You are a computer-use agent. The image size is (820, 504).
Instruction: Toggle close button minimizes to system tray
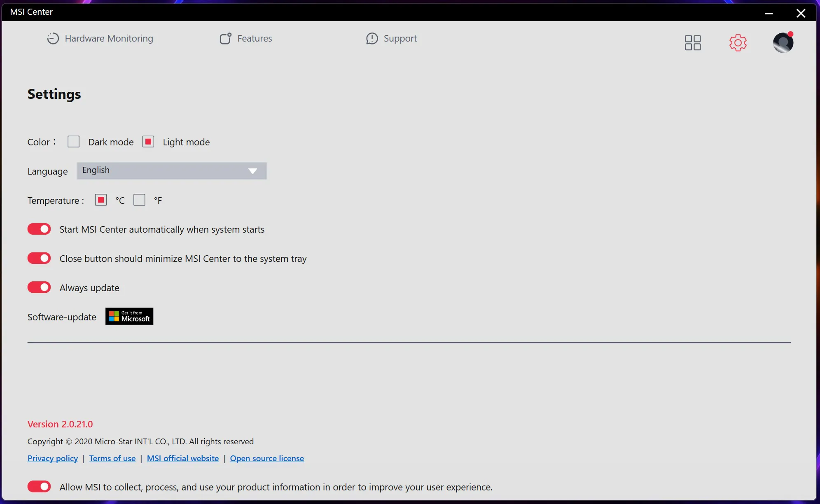(39, 258)
